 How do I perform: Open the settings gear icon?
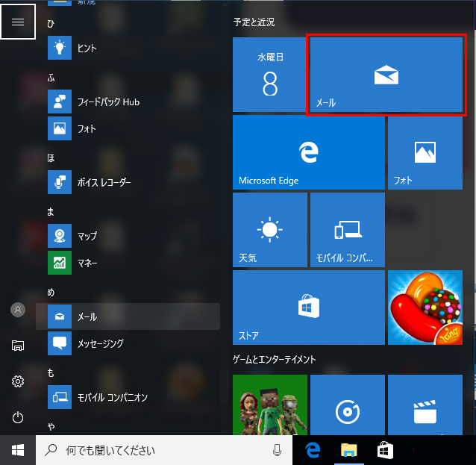tap(18, 381)
